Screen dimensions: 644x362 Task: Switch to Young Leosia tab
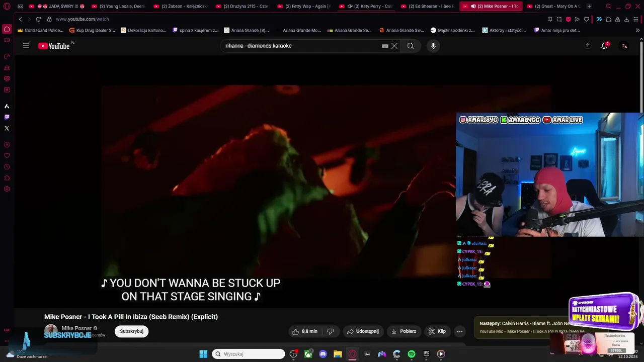click(x=118, y=6)
